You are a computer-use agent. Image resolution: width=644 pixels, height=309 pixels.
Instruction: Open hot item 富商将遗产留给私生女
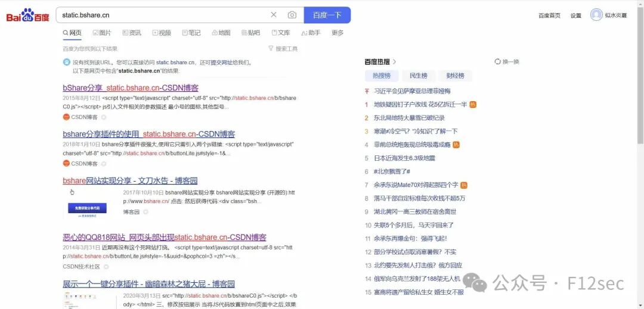click(419, 292)
